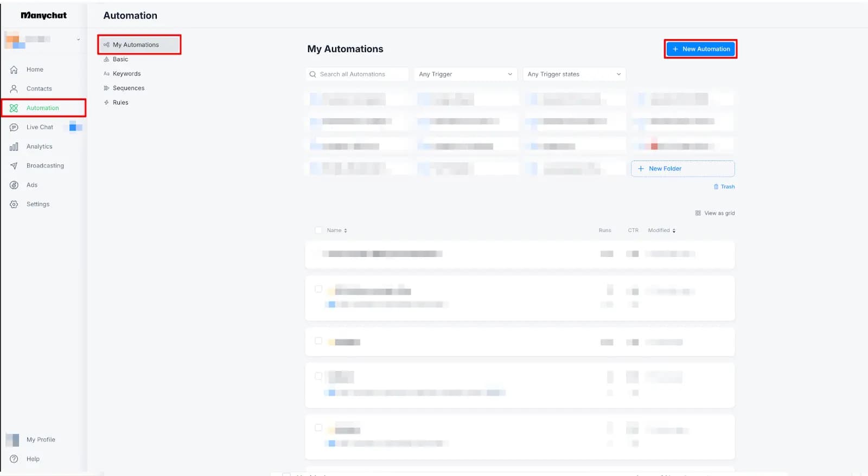Viewport: 868px width, 476px height.
Task: Click the Analytics bar chart icon
Action: 14,146
